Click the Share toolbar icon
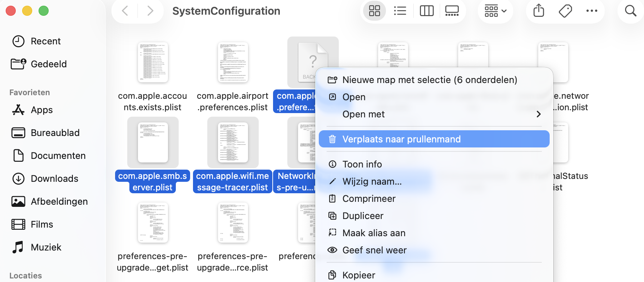This screenshot has height=282, width=644. coord(539,11)
